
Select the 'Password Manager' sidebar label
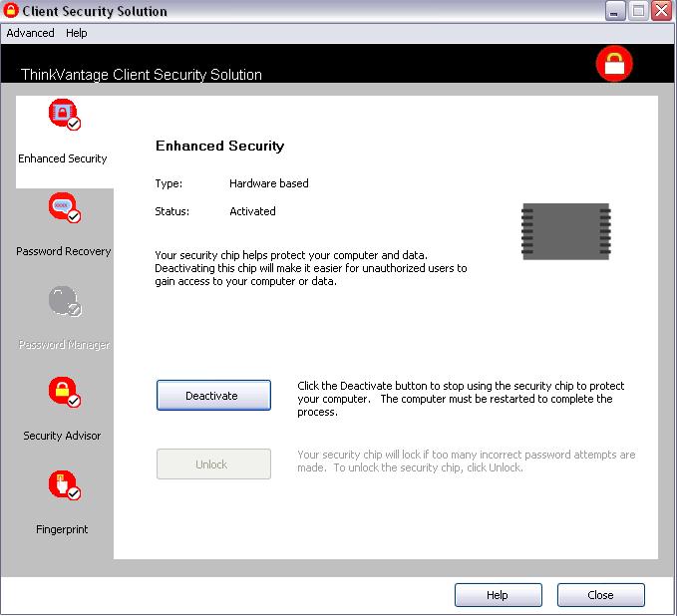pyautogui.click(x=64, y=345)
